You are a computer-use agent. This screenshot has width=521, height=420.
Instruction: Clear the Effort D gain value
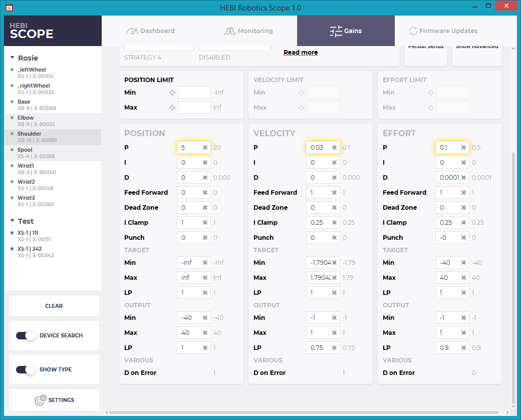click(463, 178)
